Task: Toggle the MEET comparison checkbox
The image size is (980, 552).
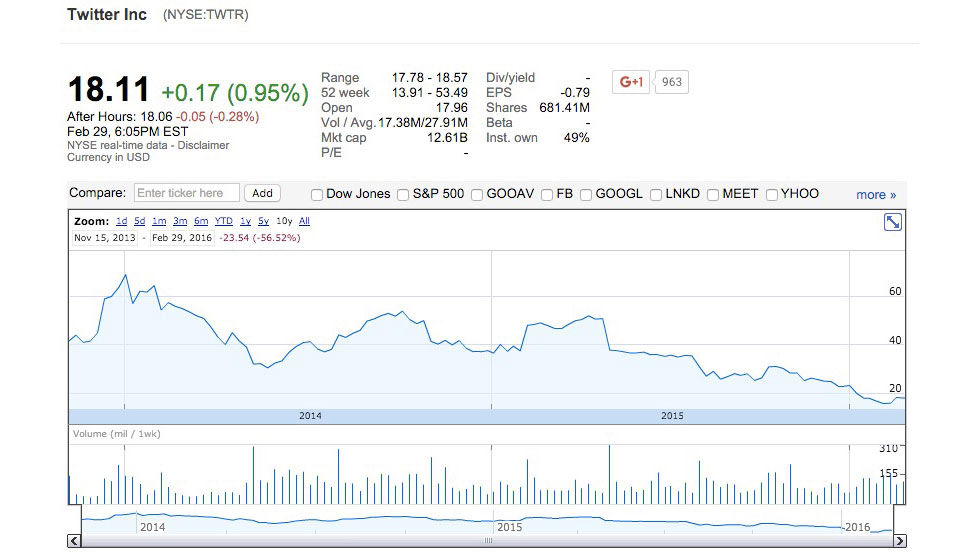Action: pyautogui.click(x=712, y=195)
